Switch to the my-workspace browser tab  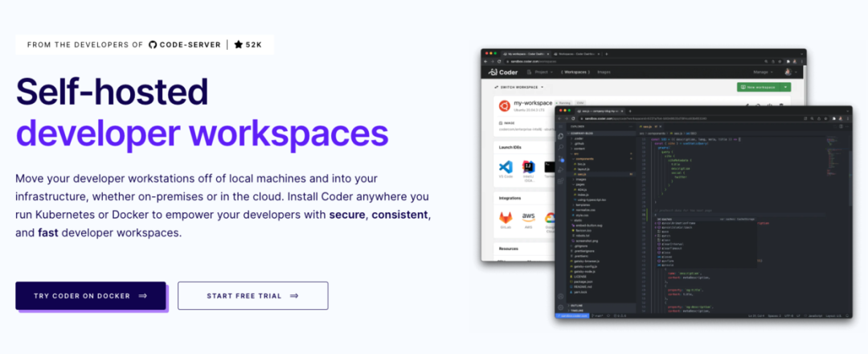point(526,54)
